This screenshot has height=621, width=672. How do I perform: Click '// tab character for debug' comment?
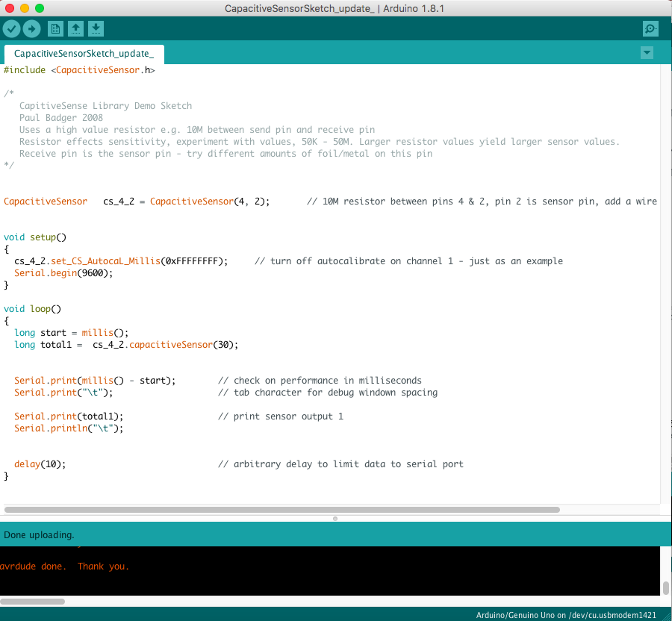[x=328, y=393]
